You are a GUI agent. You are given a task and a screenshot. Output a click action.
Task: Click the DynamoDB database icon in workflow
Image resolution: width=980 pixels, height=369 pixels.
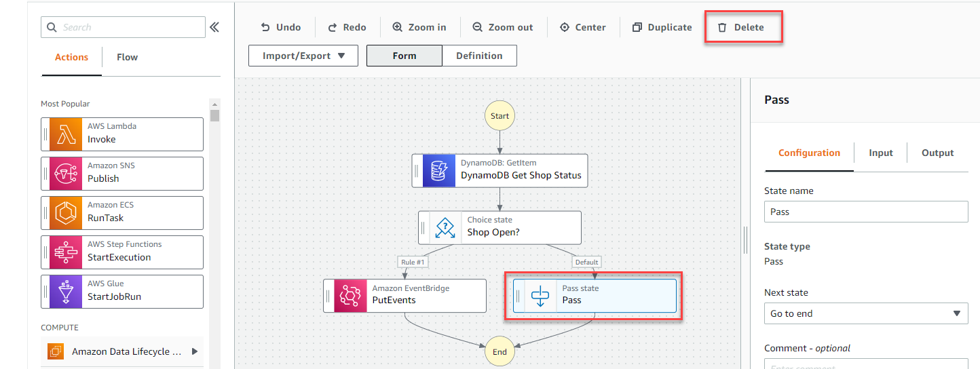439,170
